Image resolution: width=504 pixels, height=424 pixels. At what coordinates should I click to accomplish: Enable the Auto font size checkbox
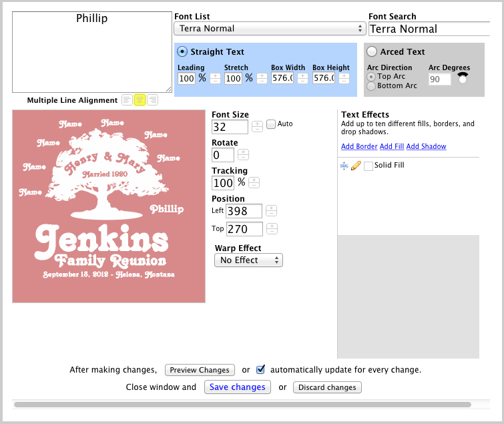271,124
